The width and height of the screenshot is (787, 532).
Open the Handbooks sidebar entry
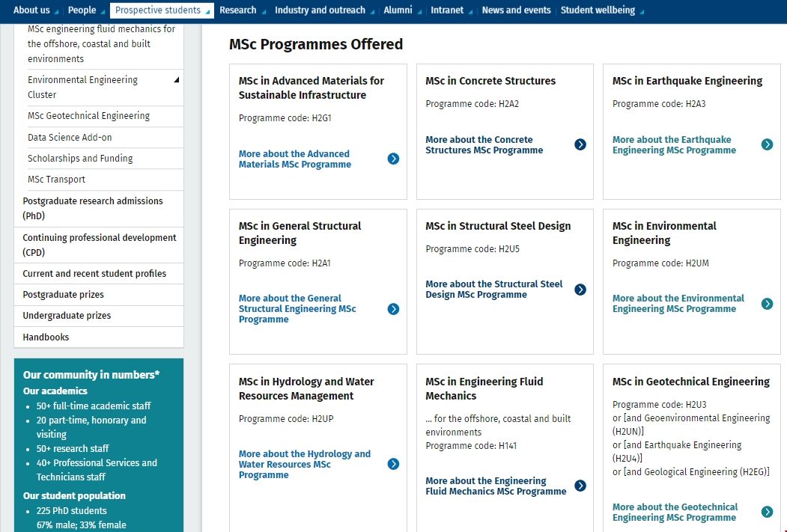(46, 337)
